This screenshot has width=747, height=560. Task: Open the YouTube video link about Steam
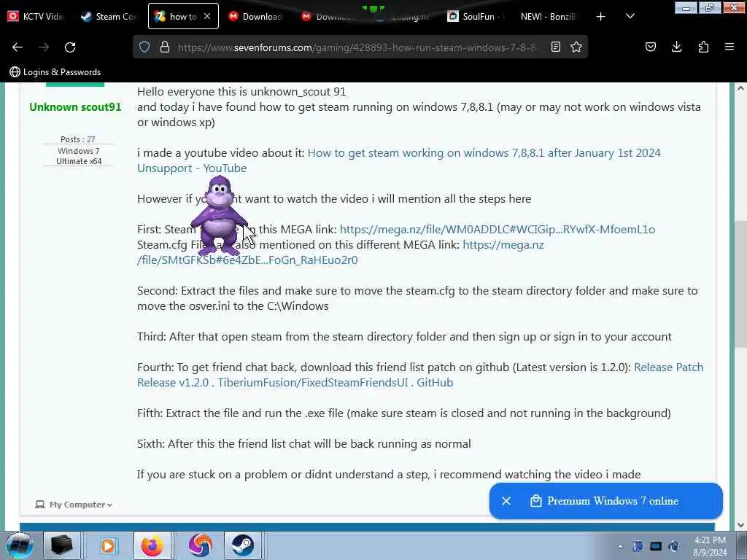tap(399, 160)
